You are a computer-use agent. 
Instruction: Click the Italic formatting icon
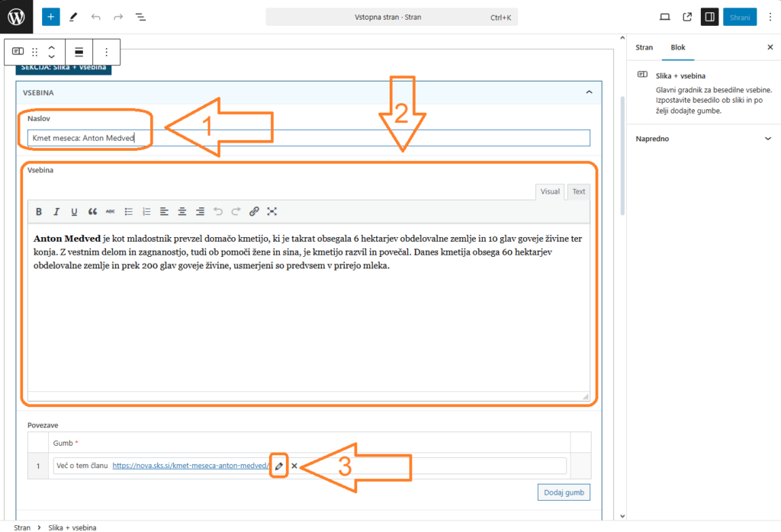[56, 211]
